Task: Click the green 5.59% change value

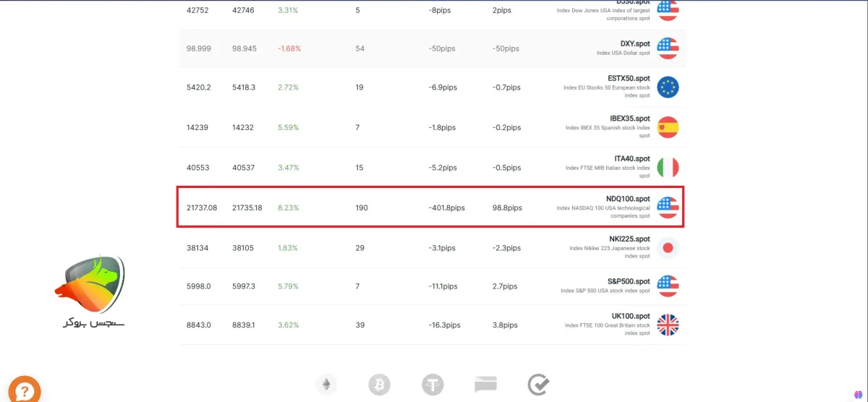Action: 288,128
